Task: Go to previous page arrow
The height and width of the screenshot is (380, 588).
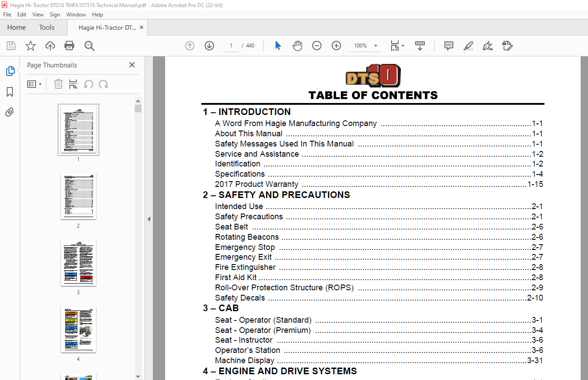Action: pyautogui.click(x=190, y=46)
